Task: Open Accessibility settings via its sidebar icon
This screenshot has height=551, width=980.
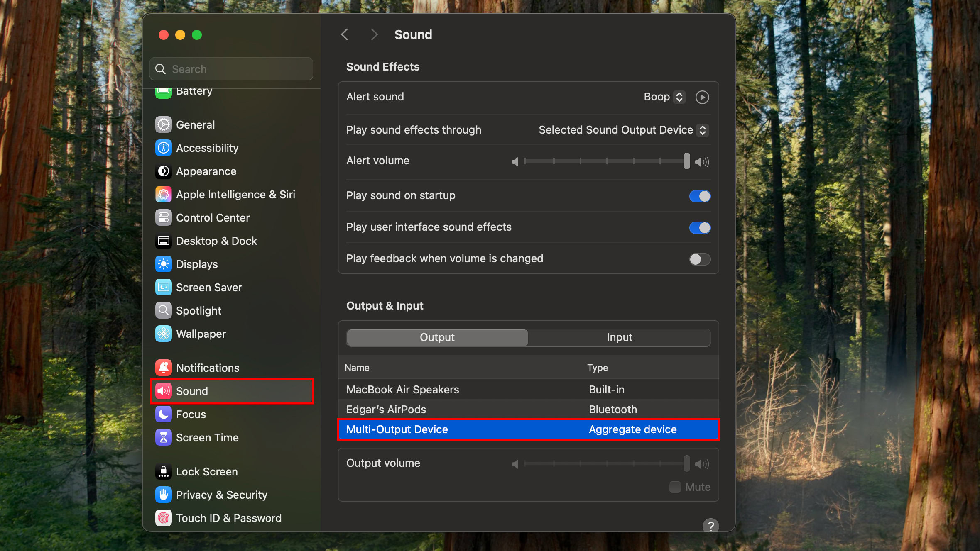Action: click(163, 148)
